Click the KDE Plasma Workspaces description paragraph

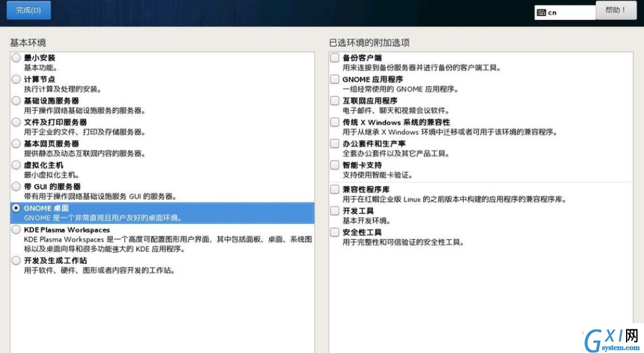click(168, 244)
